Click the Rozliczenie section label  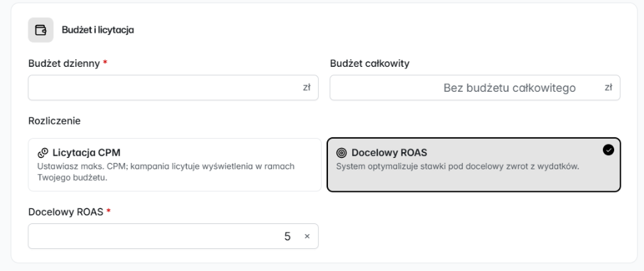pyautogui.click(x=54, y=121)
